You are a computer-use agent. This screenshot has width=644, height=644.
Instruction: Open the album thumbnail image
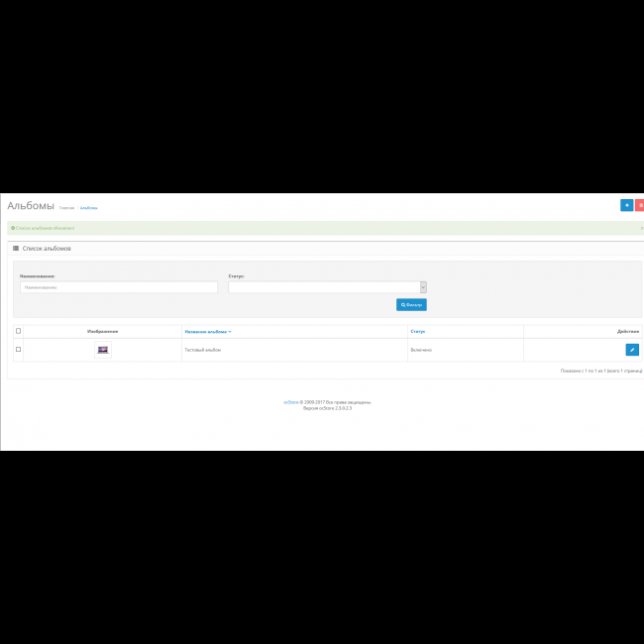pyautogui.click(x=103, y=350)
